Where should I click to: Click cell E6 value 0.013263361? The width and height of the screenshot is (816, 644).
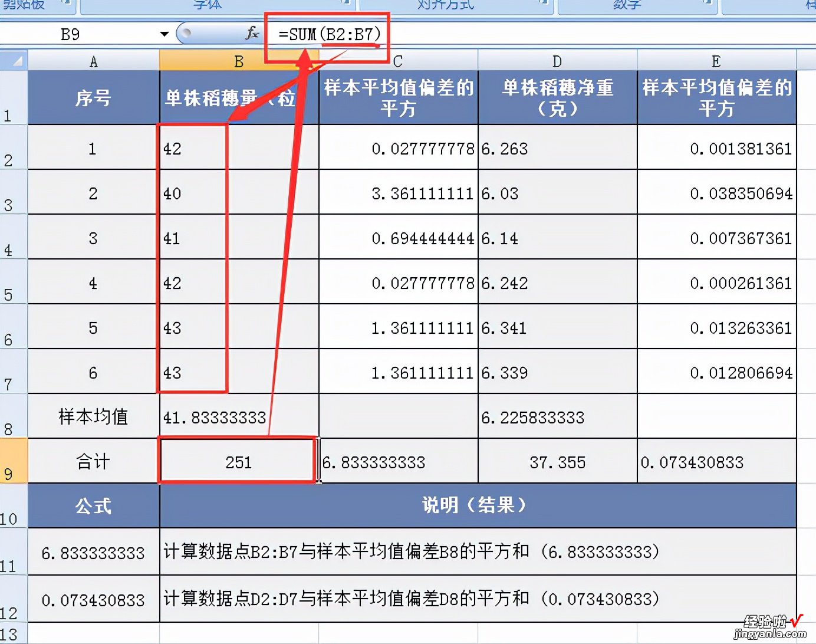click(x=716, y=327)
